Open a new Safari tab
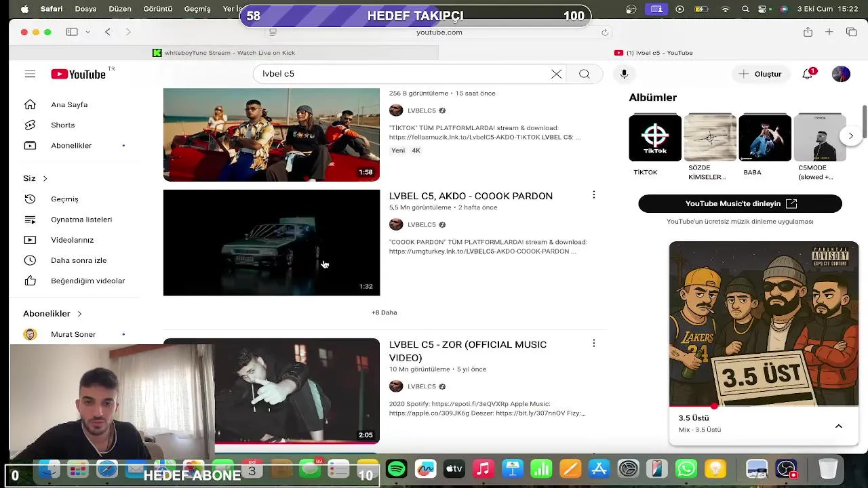 coord(829,32)
